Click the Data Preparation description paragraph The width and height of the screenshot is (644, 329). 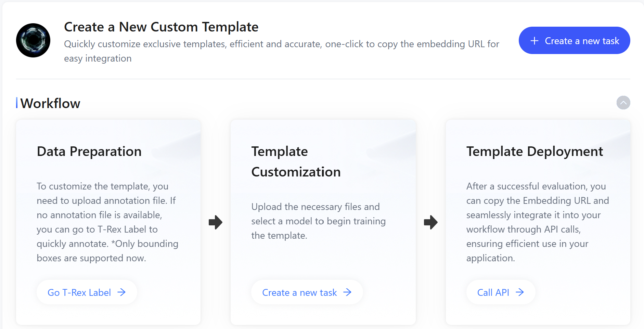point(107,222)
